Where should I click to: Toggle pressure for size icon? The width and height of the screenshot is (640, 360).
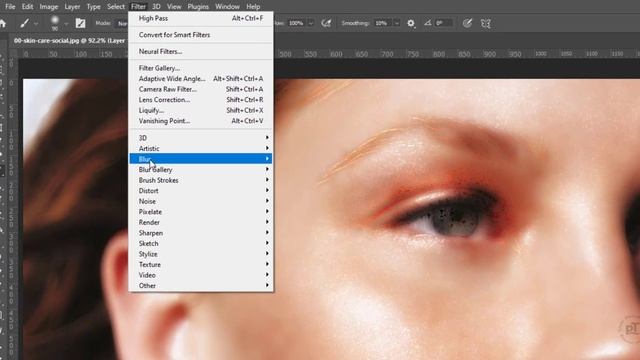coord(467,23)
